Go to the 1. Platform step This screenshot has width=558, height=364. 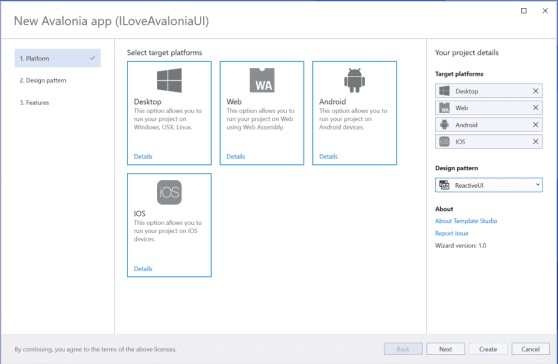(58, 58)
